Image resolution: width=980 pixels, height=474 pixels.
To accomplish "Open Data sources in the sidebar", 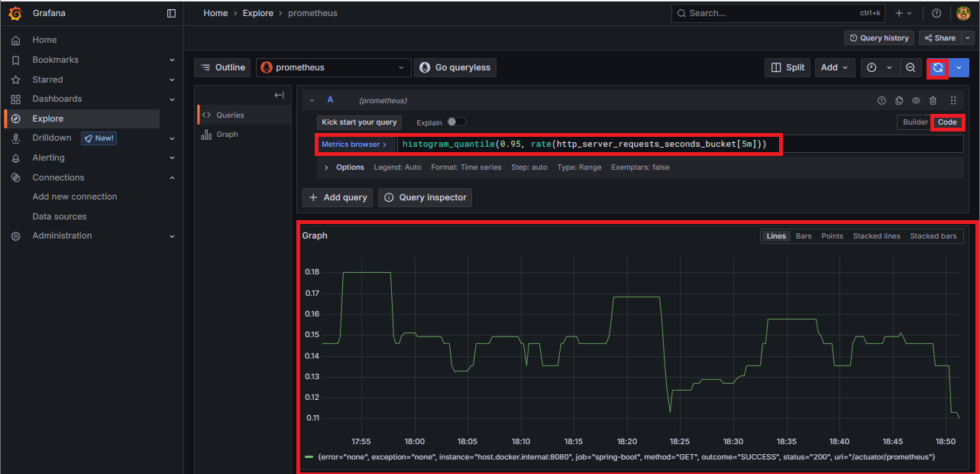I will [x=60, y=216].
